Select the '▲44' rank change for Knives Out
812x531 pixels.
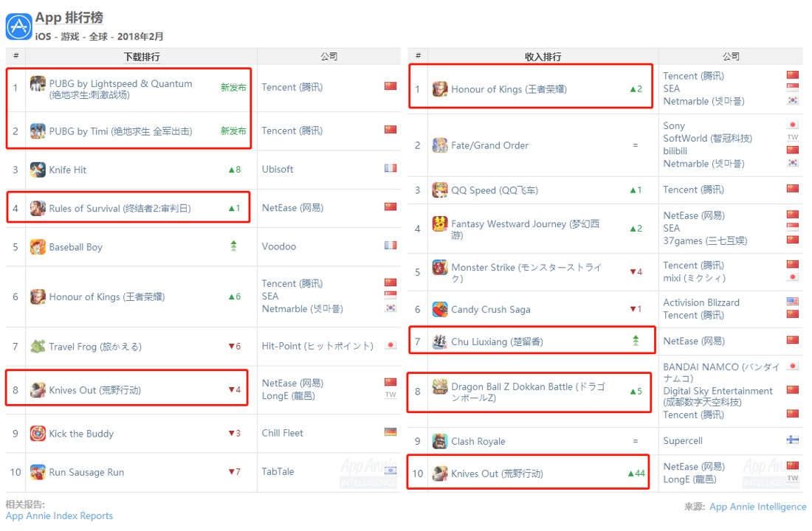[636, 473]
